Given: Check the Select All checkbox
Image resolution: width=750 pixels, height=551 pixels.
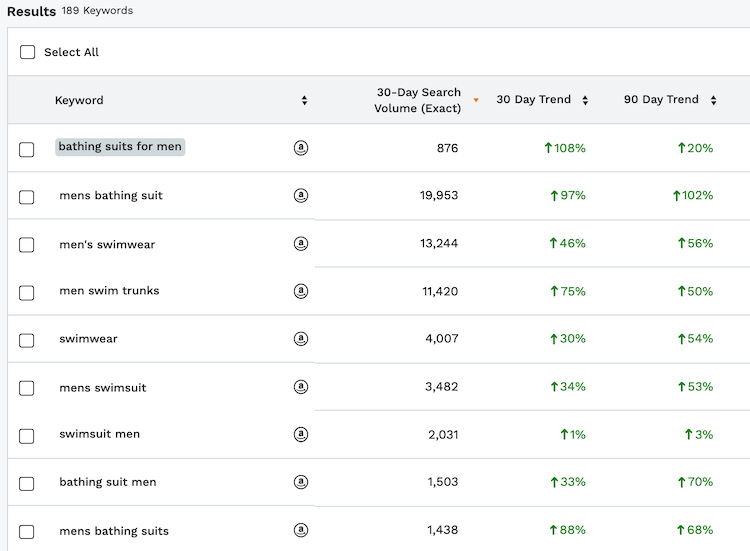Looking at the screenshot, I should (27, 52).
